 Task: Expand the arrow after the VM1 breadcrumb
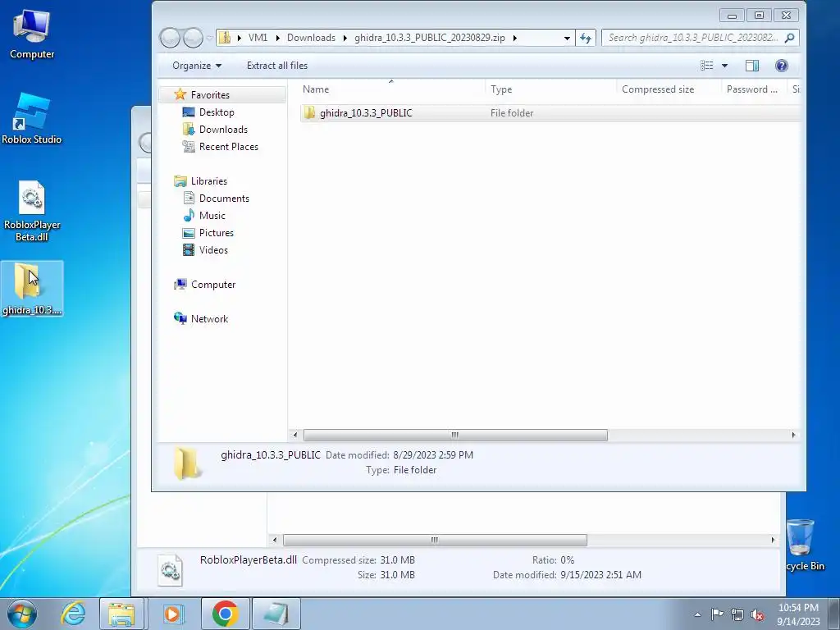[277, 38]
